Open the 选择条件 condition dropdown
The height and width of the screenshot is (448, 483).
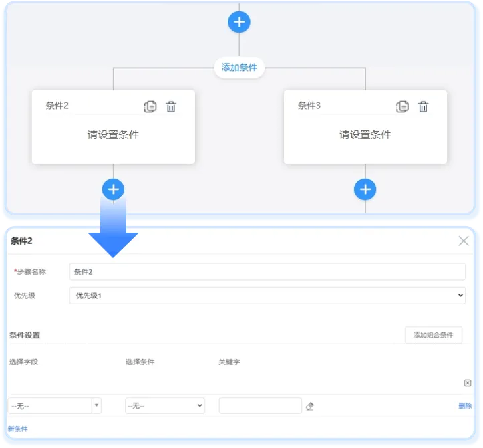point(165,406)
